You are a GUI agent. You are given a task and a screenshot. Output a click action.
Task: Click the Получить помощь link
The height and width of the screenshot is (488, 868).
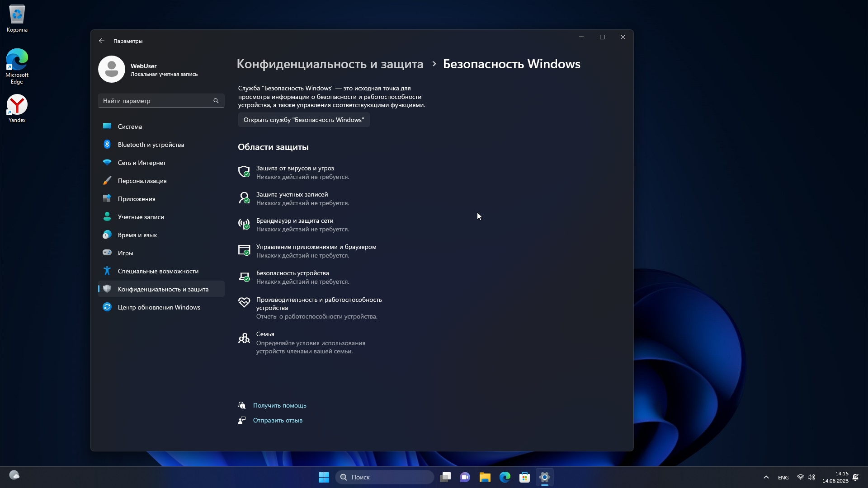click(x=279, y=405)
